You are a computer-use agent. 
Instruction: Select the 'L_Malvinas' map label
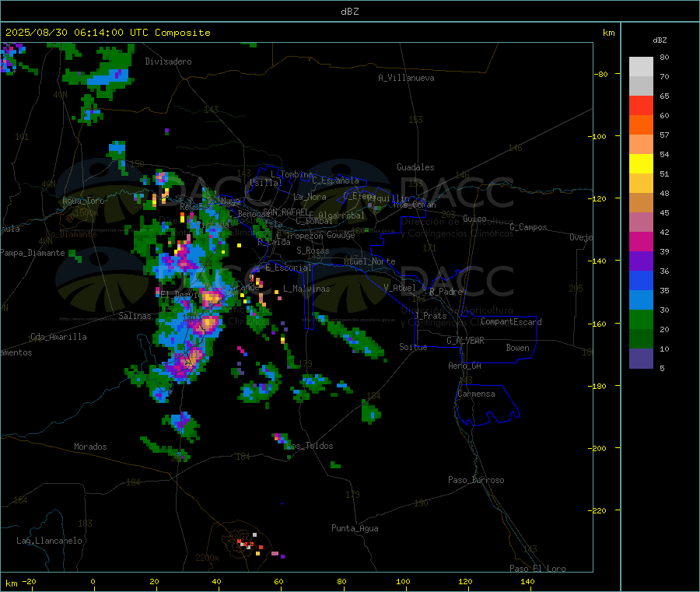(306, 289)
